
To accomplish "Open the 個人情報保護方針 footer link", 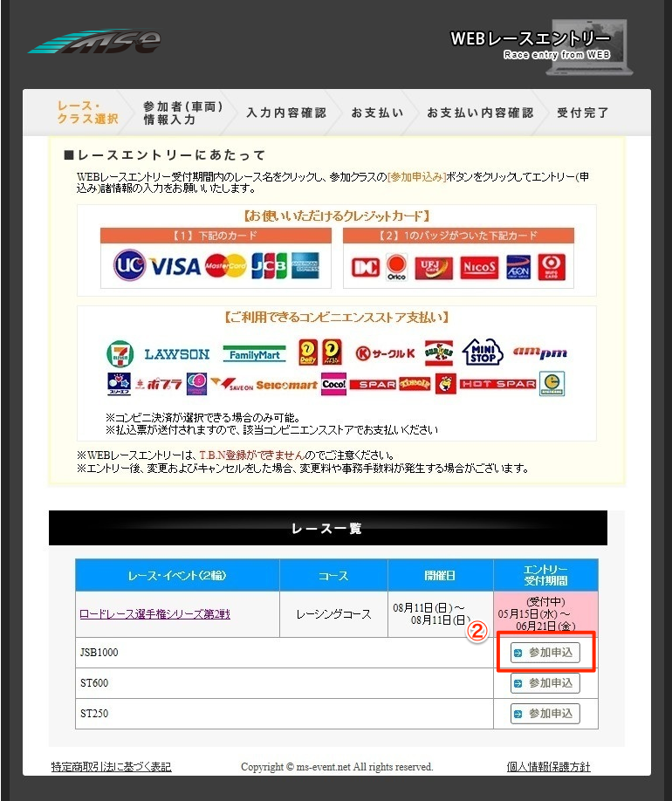I will [548, 767].
